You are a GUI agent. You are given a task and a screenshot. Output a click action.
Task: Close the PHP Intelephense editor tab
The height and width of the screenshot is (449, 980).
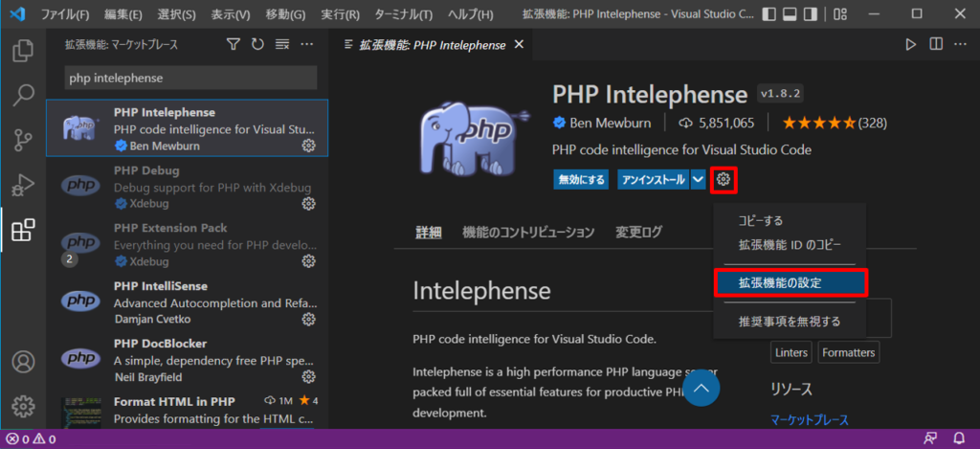(x=518, y=44)
